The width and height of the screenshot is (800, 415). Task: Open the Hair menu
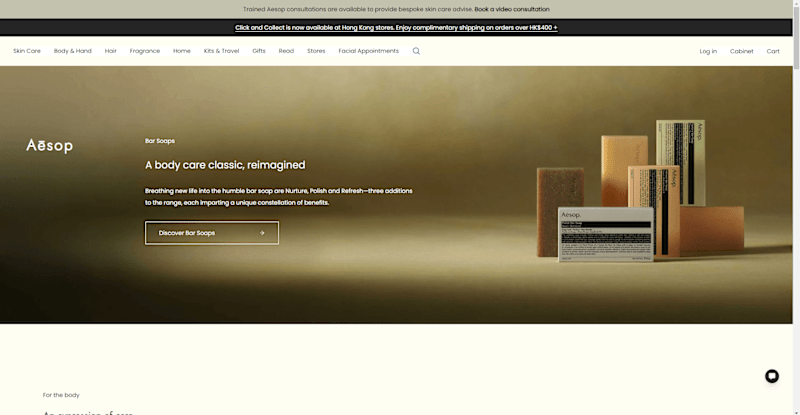point(111,51)
